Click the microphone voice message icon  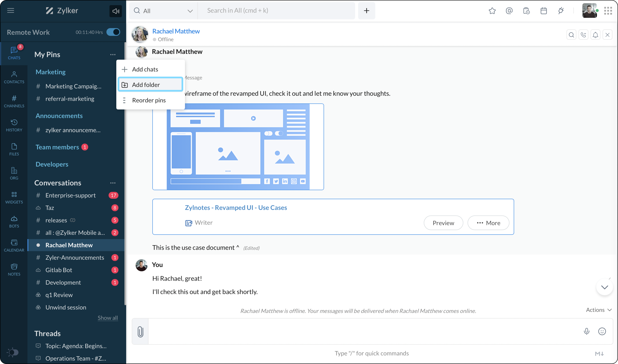(586, 331)
